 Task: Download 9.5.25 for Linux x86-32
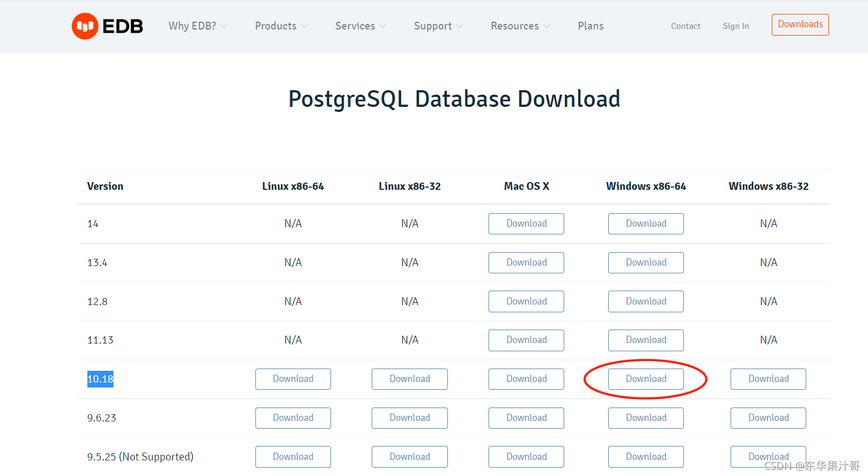[x=410, y=457]
